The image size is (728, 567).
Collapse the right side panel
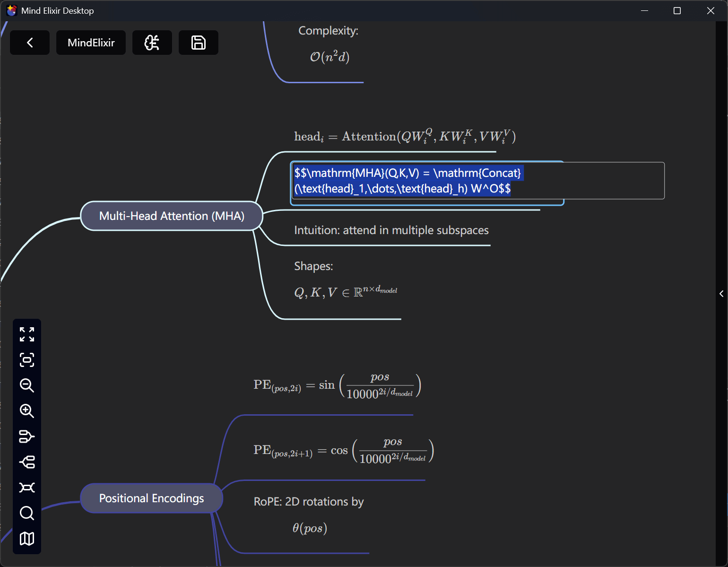click(x=720, y=293)
